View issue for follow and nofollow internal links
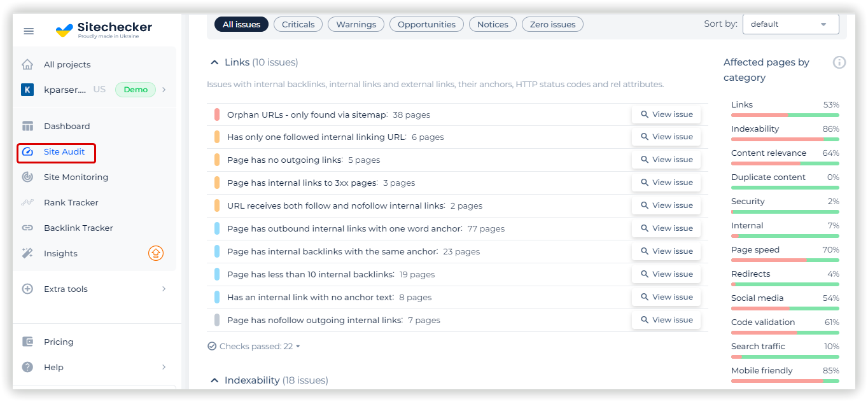Image resolution: width=868 pixels, height=402 pixels. 666,205
